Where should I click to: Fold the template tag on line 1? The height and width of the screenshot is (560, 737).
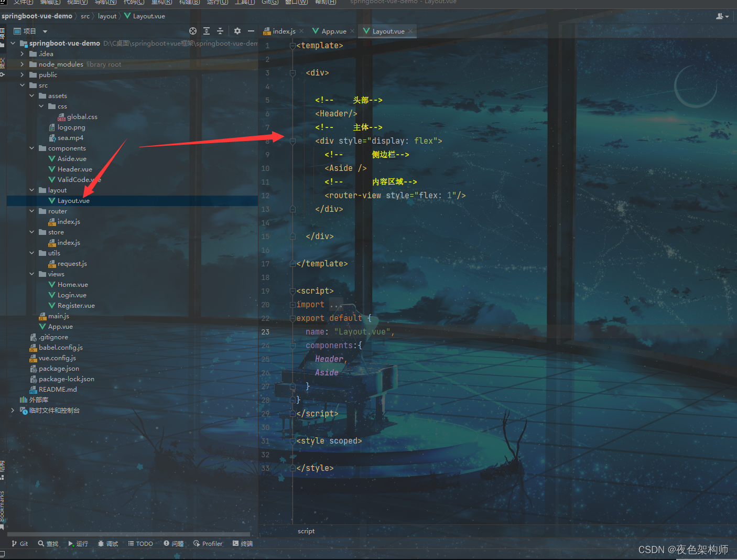(292, 46)
